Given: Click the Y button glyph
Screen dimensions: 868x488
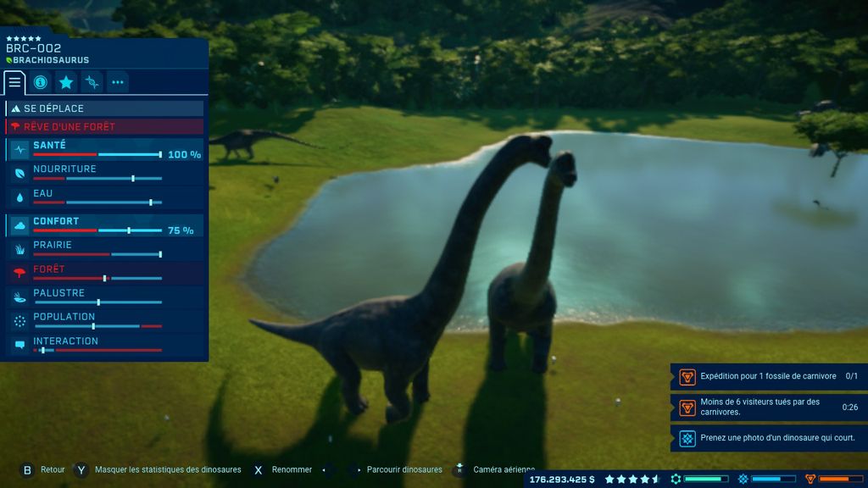Looking at the screenshot, I should click(x=81, y=470).
